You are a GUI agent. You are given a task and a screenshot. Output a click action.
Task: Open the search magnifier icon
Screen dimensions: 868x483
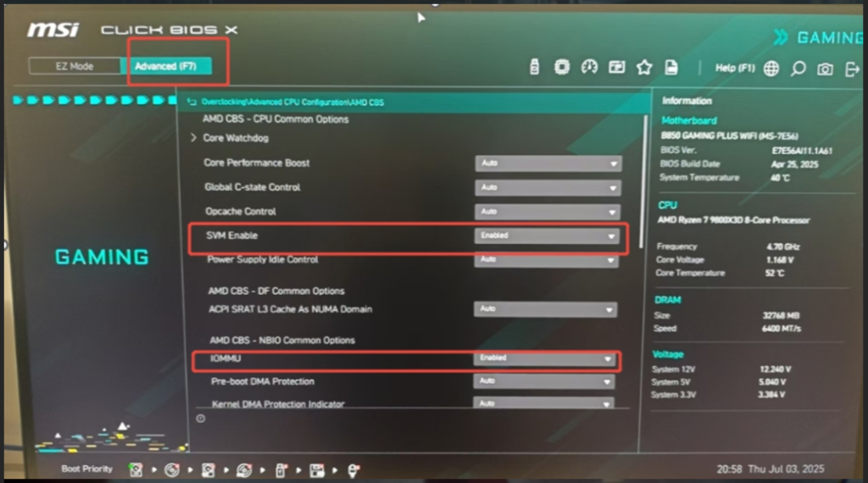click(798, 69)
